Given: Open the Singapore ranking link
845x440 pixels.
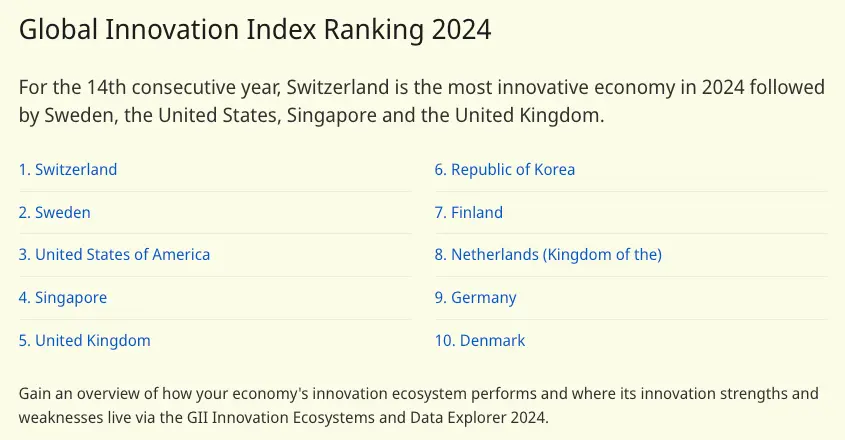Looking at the screenshot, I should (x=63, y=298).
